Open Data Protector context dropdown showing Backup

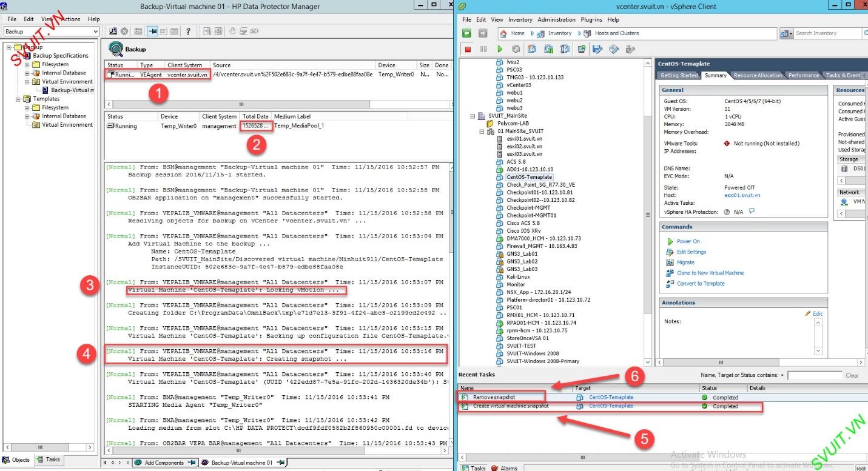[52, 32]
